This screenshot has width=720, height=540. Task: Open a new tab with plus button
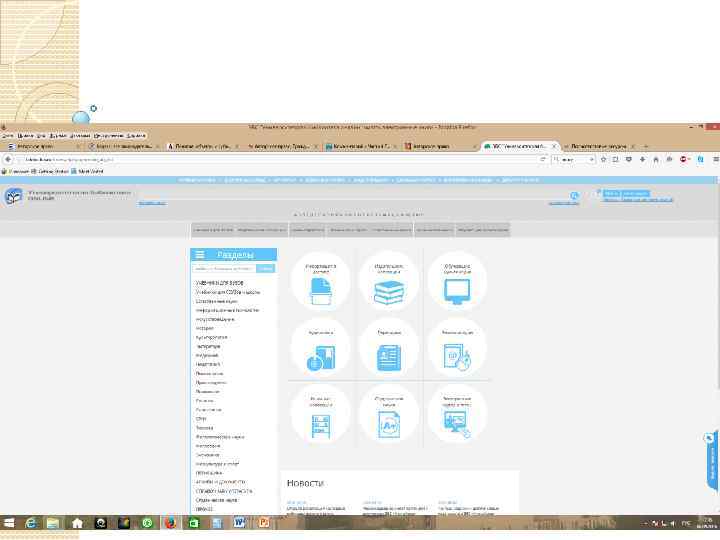[x=646, y=146]
